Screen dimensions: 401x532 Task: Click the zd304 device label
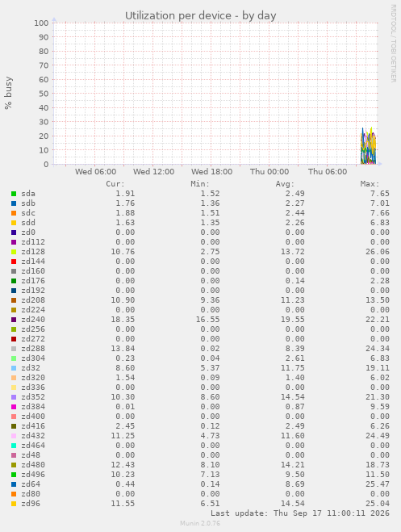point(33,358)
